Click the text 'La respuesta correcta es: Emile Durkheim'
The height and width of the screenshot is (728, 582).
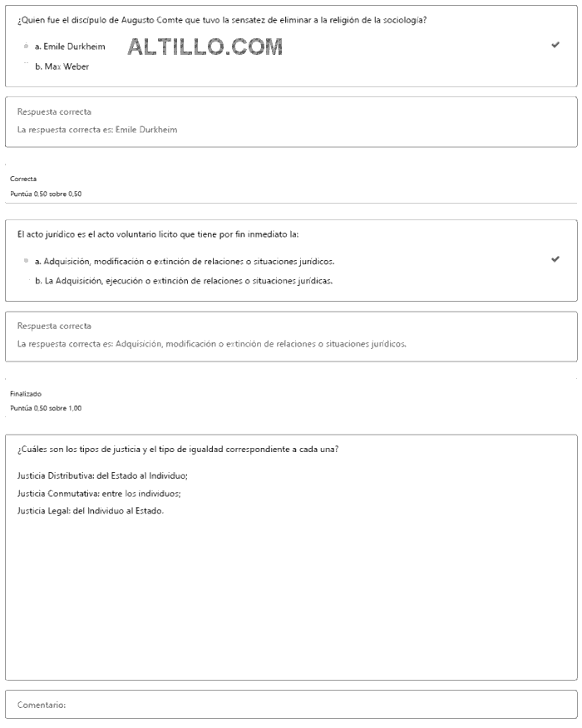click(97, 130)
